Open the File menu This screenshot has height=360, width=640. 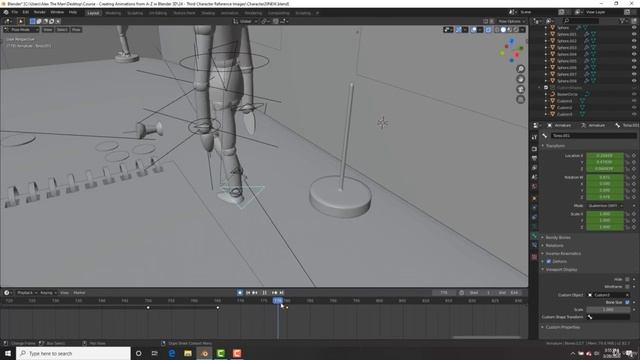(15, 12)
